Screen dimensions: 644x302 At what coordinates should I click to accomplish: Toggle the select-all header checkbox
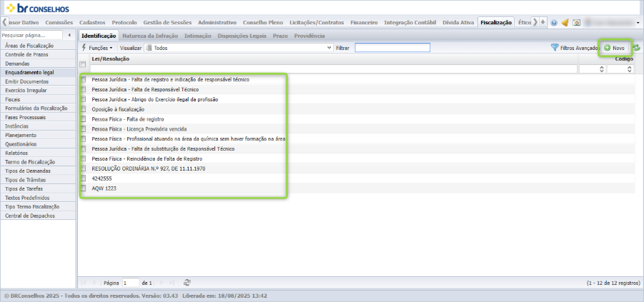point(83,64)
